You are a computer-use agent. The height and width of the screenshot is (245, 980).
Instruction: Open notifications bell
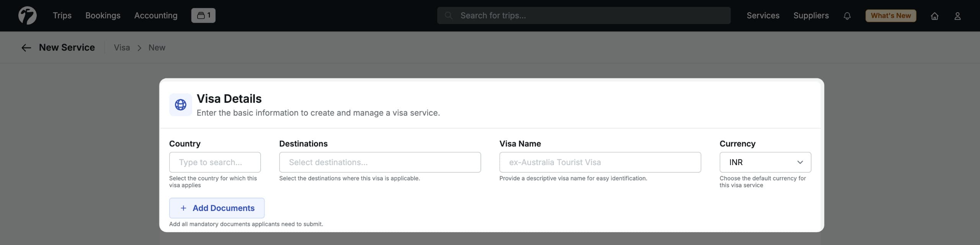tap(847, 16)
